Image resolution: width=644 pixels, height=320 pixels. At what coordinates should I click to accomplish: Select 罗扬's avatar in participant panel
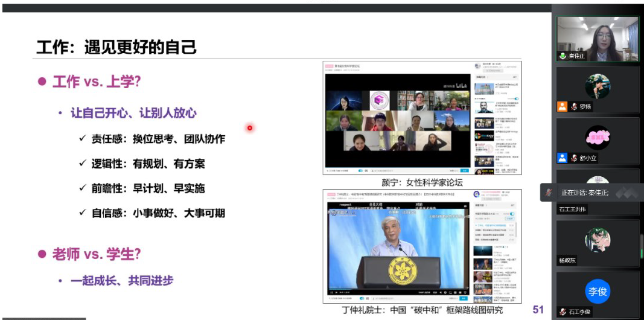pos(597,86)
